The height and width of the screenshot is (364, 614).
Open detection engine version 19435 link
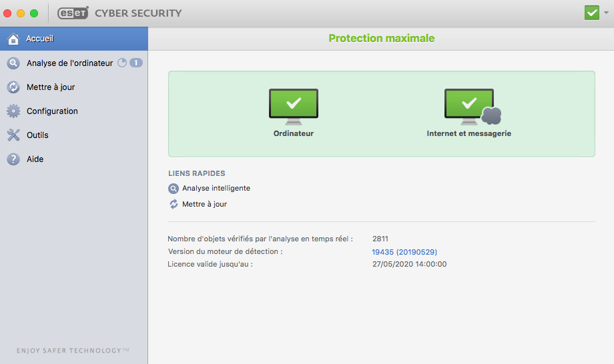(404, 252)
